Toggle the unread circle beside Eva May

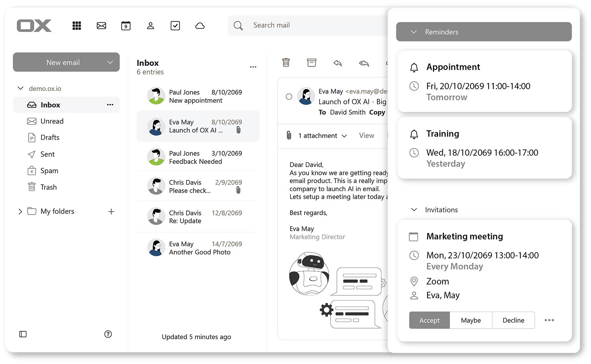click(x=289, y=97)
